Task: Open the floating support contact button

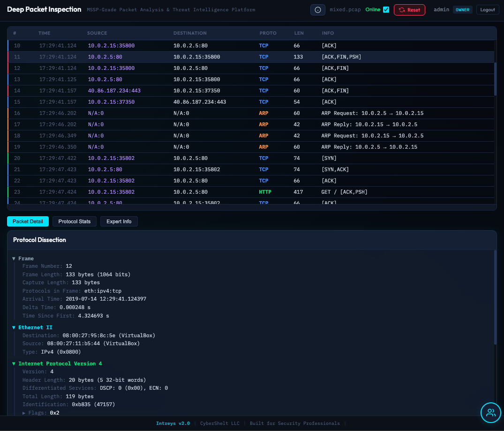Action: click(x=491, y=413)
